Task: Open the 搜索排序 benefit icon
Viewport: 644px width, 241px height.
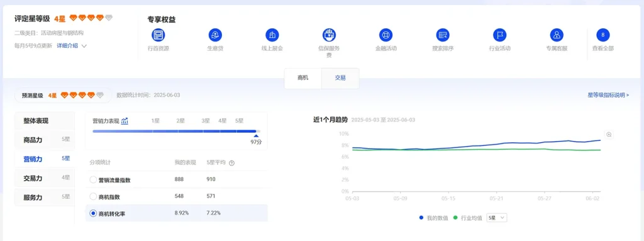Action: [x=443, y=35]
